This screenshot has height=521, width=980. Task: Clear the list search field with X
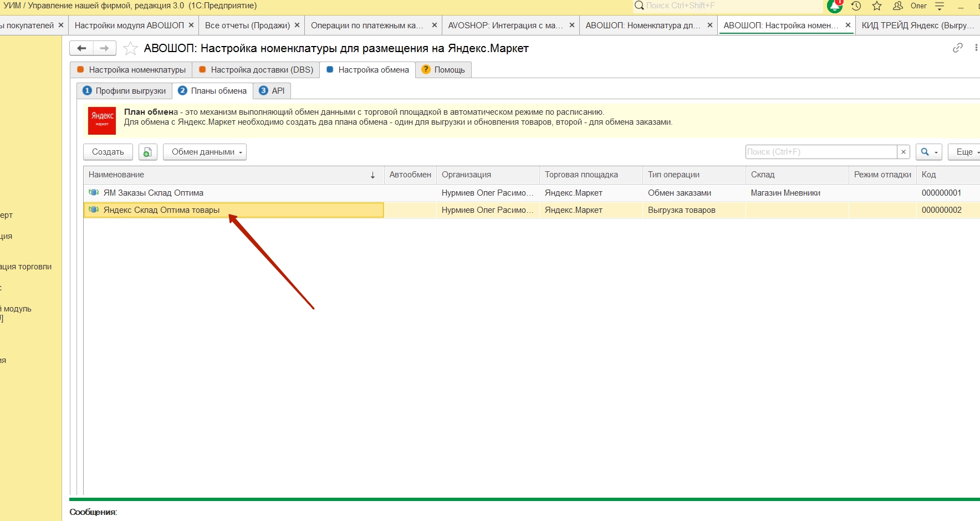click(904, 152)
